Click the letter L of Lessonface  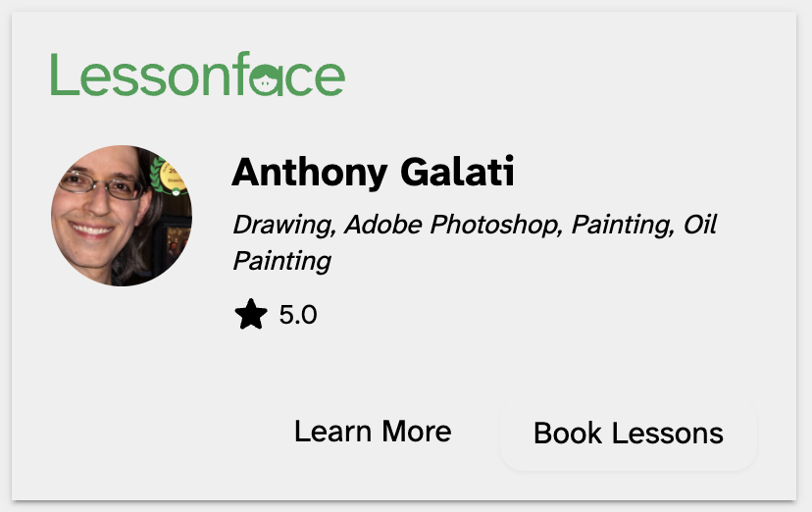point(62,76)
